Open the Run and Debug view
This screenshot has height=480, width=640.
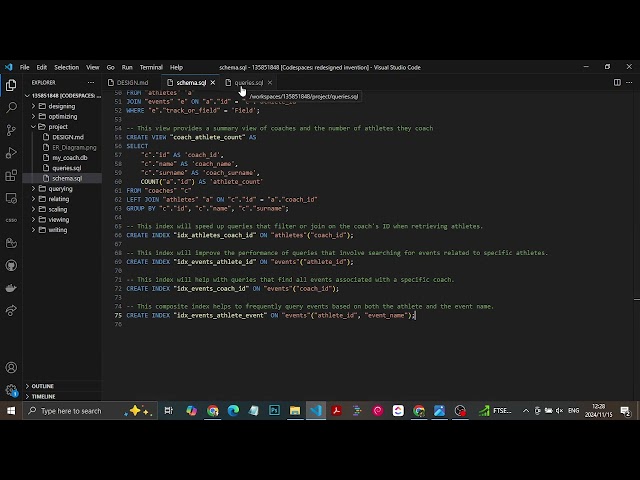pyautogui.click(x=11, y=153)
